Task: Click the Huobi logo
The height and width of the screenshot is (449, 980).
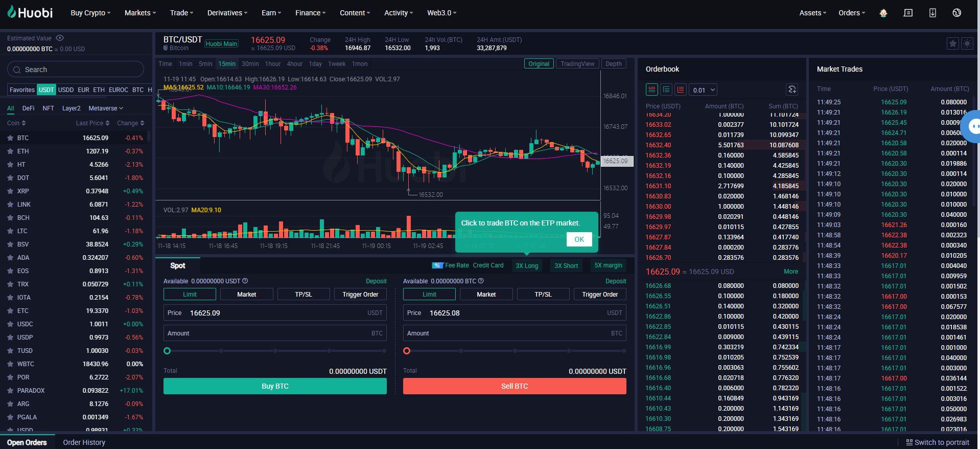Action: (x=30, y=13)
